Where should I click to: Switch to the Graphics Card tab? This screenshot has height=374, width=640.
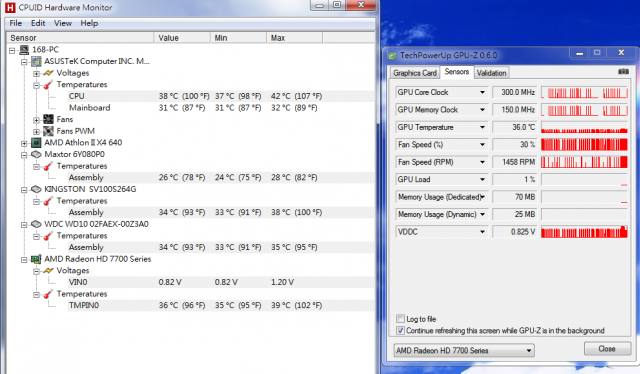pos(415,73)
